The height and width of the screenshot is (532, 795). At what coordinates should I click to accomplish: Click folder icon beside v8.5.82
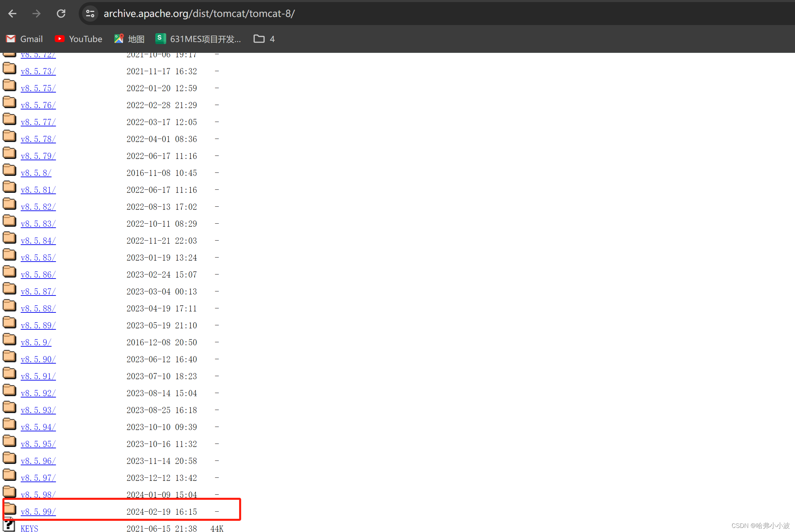pyautogui.click(x=9, y=204)
